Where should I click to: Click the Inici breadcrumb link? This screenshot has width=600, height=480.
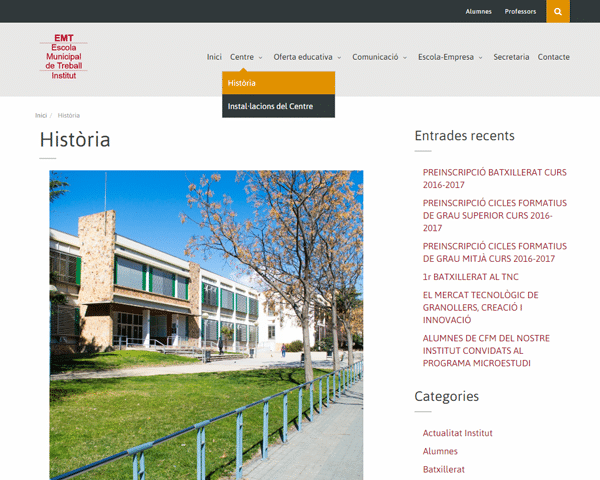pyautogui.click(x=41, y=115)
